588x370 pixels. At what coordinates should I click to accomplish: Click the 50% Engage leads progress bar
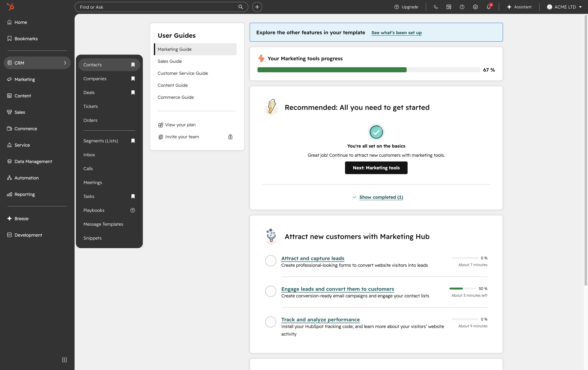point(463,289)
